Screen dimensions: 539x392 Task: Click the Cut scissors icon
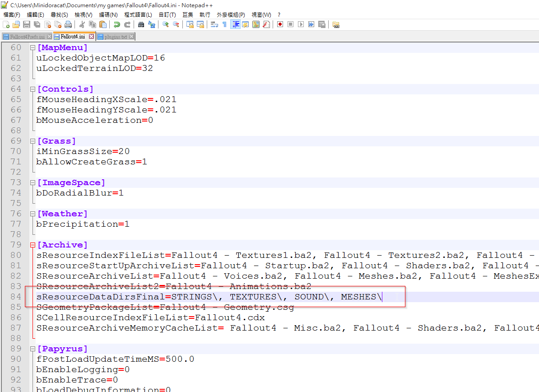82,24
